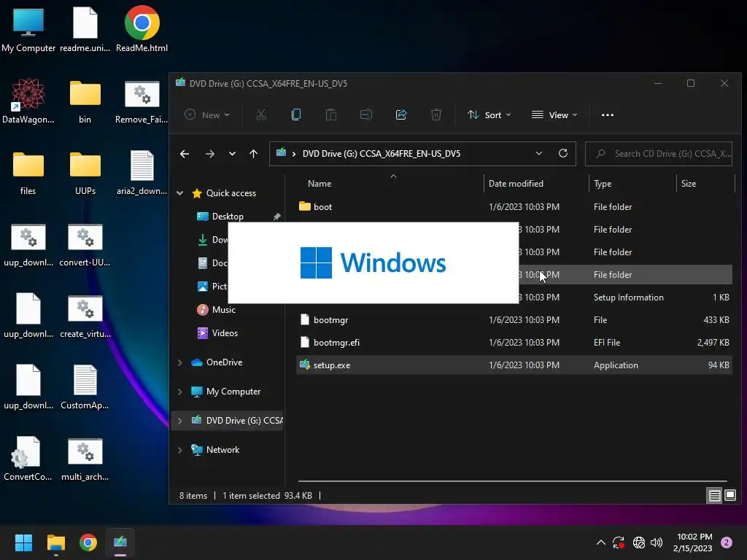
Task: Go forward with the right arrow
Action: coord(209,154)
